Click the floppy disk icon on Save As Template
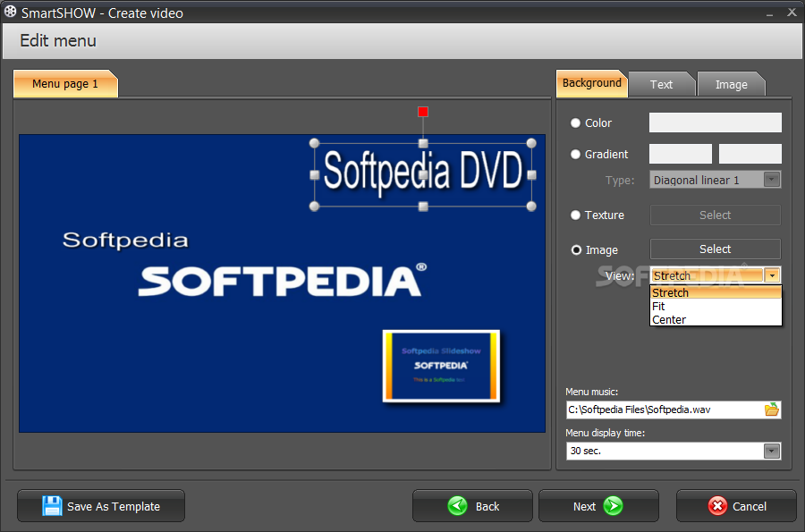This screenshot has width=805, height=532. [x=52, y=506]
